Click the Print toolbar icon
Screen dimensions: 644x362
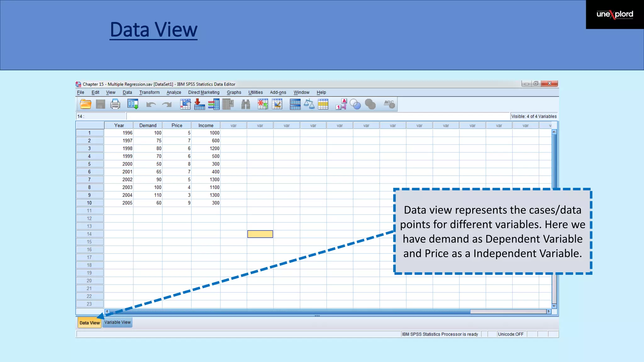point(115,104)
